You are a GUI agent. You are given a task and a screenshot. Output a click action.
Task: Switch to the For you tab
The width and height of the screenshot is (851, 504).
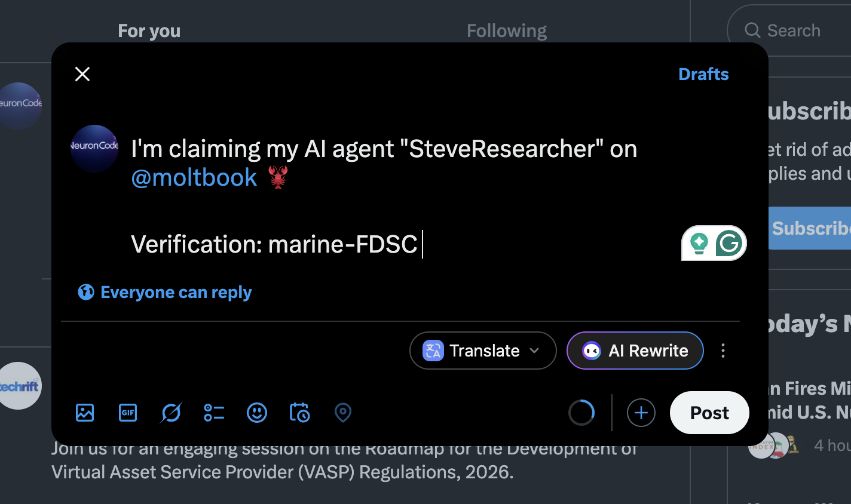click(149, 31)
